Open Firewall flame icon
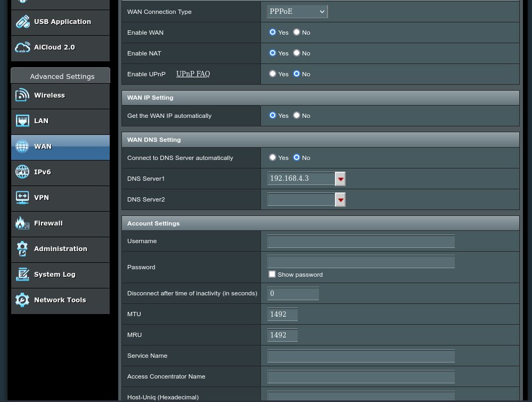532x402 pixels. click(22, 223)
